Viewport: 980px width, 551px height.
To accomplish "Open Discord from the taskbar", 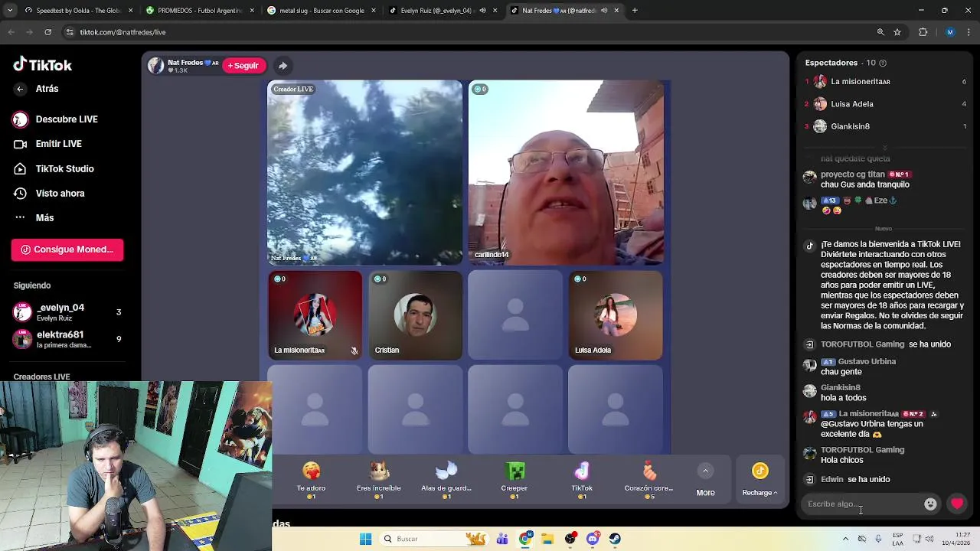I will tap(593, 539).
